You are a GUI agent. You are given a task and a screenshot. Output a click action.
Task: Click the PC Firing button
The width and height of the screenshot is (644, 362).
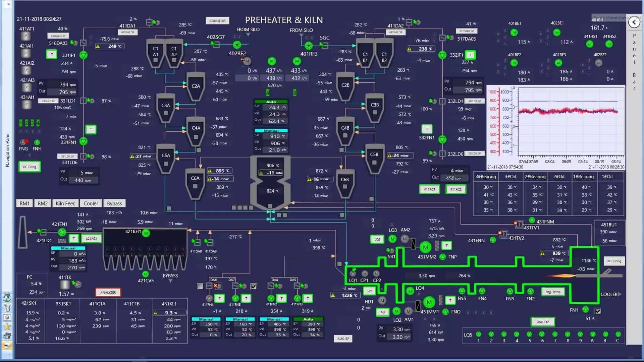tap(30, 167)
